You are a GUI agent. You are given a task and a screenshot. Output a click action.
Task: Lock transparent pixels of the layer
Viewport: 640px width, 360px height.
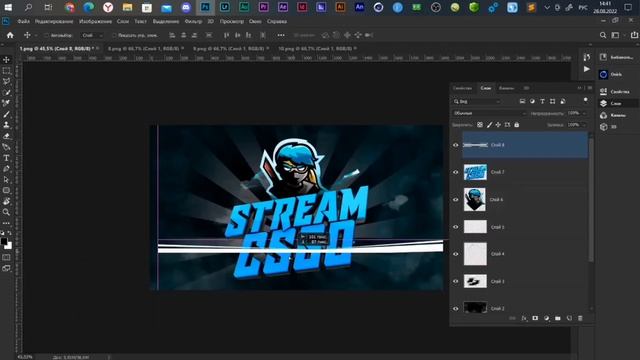(x=480, y=124)
